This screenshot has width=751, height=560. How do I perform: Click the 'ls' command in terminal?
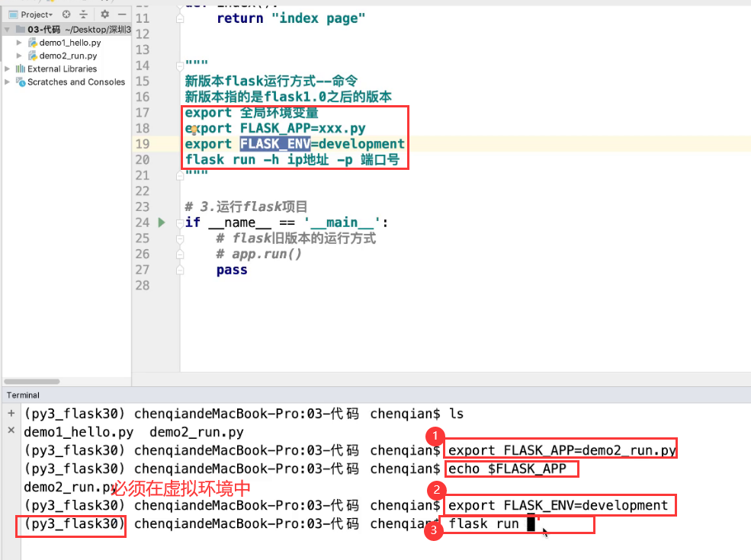457,414
